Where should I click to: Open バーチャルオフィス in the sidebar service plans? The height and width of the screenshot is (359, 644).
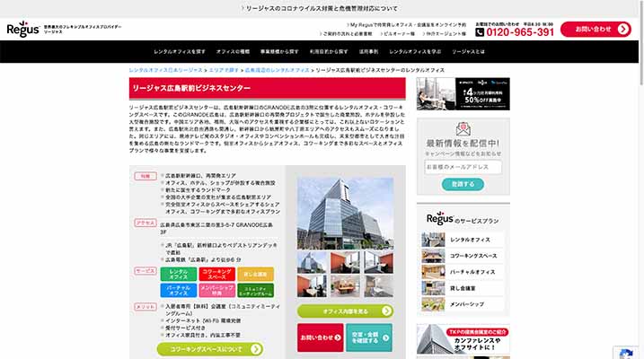[x=463, y=272]
